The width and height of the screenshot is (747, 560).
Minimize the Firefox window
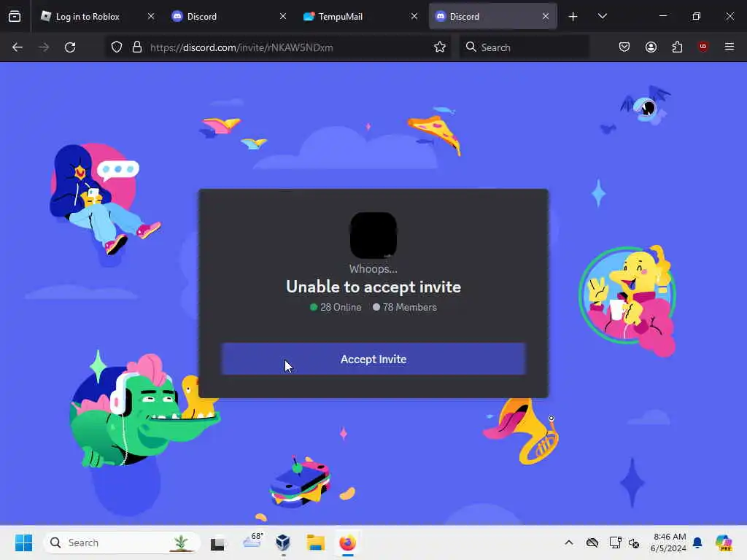(x=662, y=16)
